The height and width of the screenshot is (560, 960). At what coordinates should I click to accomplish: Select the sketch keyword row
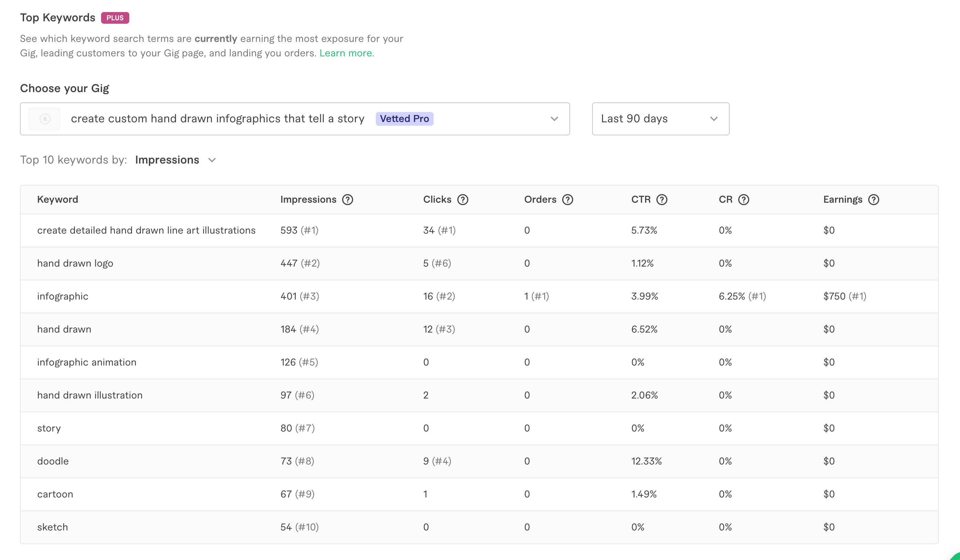coord(53,527)
